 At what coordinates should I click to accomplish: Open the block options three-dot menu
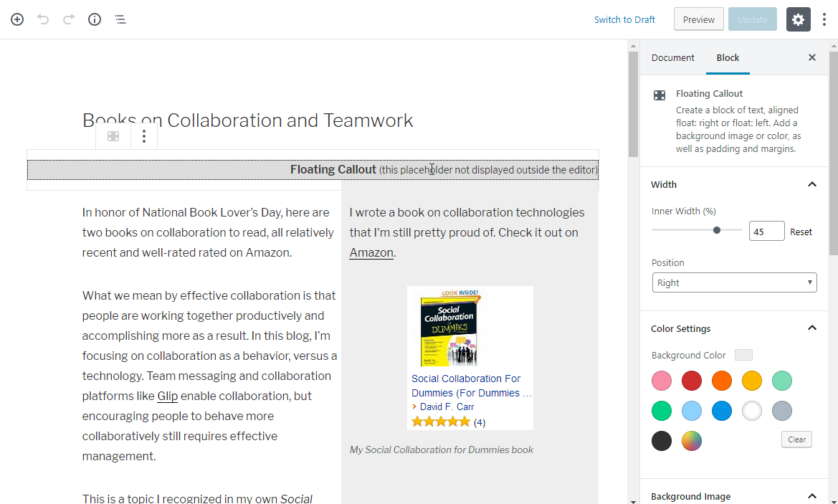(144, 136)
